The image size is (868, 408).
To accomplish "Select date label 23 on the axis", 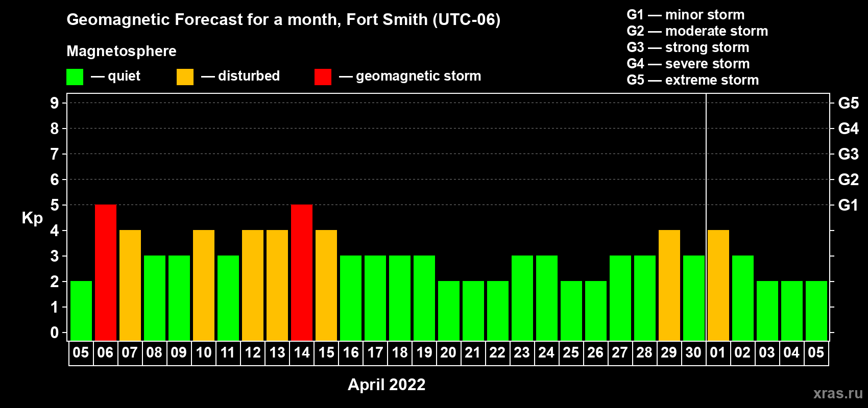I will [522, 353].
